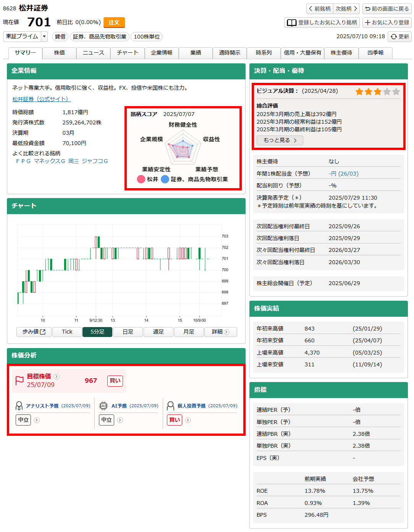Open the 詳細 detailed chart
This screenshot has width=414, height=532.
pyautogui.click(x=221, y=332)
